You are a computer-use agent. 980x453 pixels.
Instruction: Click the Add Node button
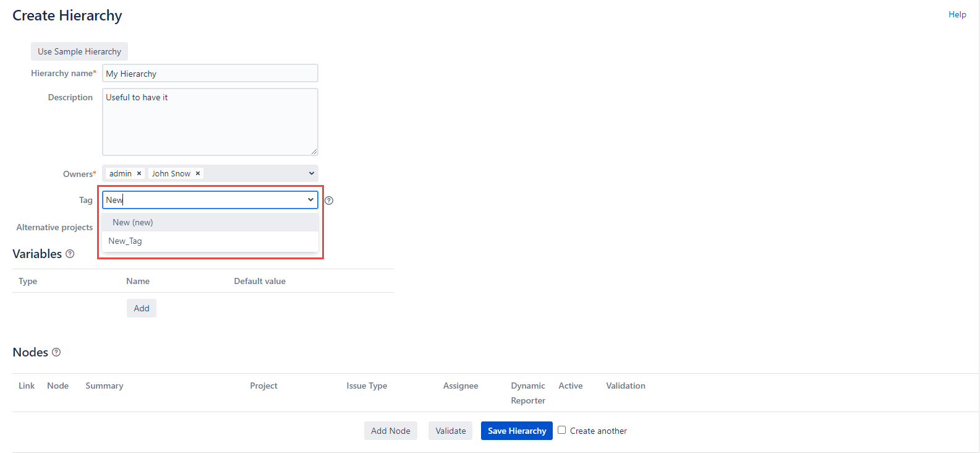pos(390,431)
